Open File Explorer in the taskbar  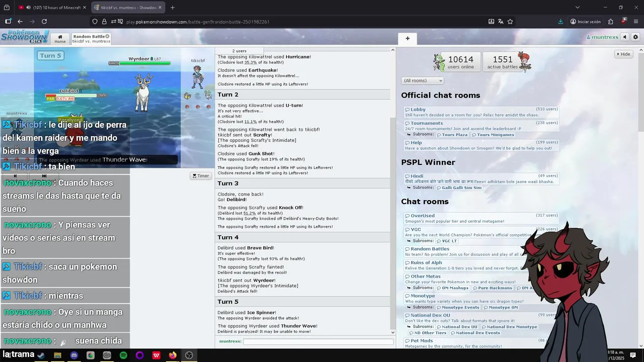point(57,355)
